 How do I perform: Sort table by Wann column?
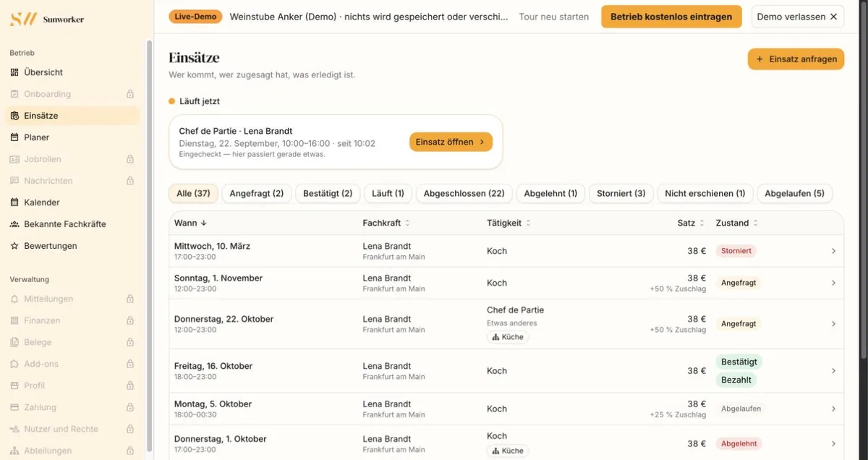[x=191, y=223]
